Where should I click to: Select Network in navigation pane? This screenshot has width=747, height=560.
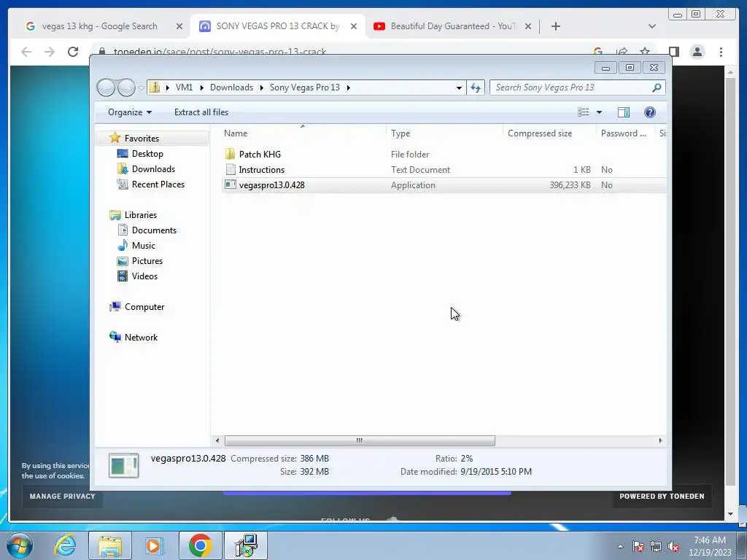point(141,338)
